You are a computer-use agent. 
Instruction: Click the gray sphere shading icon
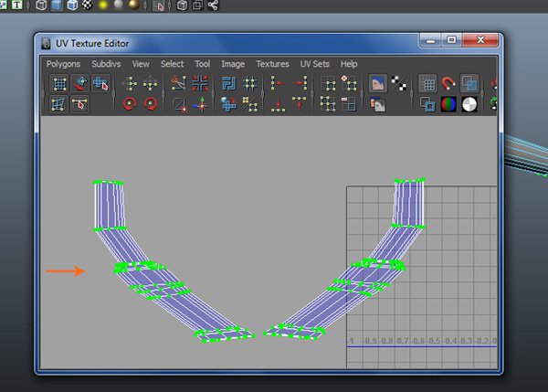(119, 5)
